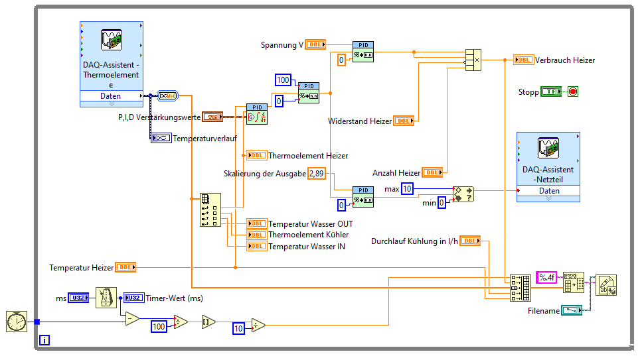Select the Timer-Wert (ms) indicator terminal
This screenshot has width=644, height=362.
click(x=134, y=298)
